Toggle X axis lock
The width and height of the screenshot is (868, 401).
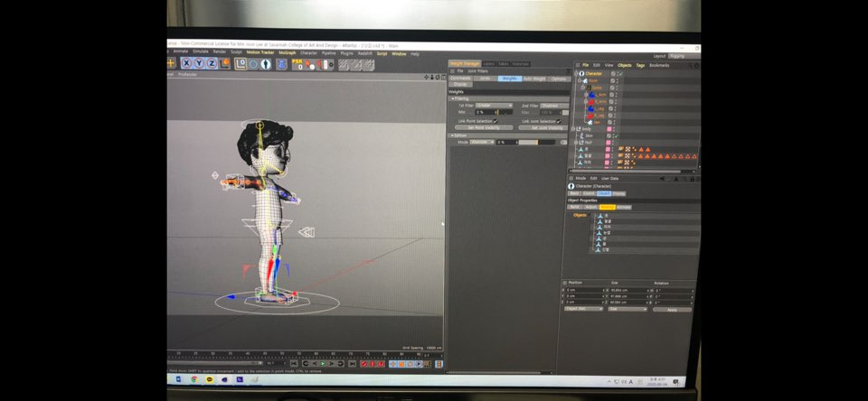pos(186,63)
